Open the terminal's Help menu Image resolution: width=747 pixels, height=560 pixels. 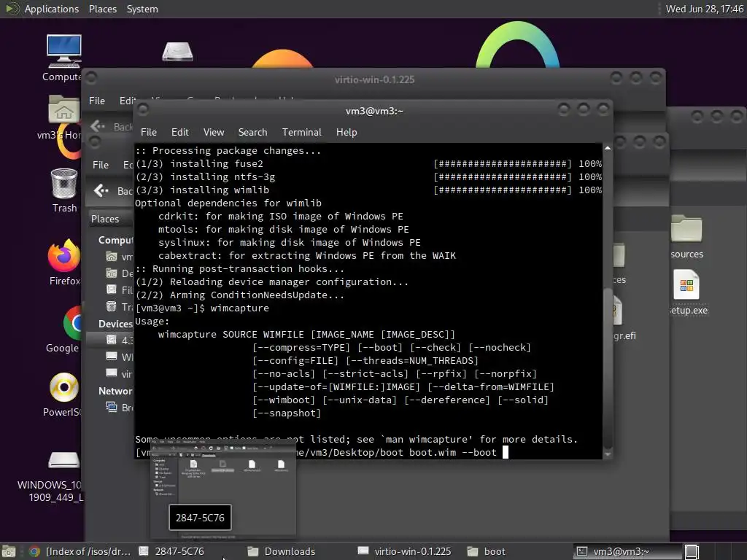347,133
